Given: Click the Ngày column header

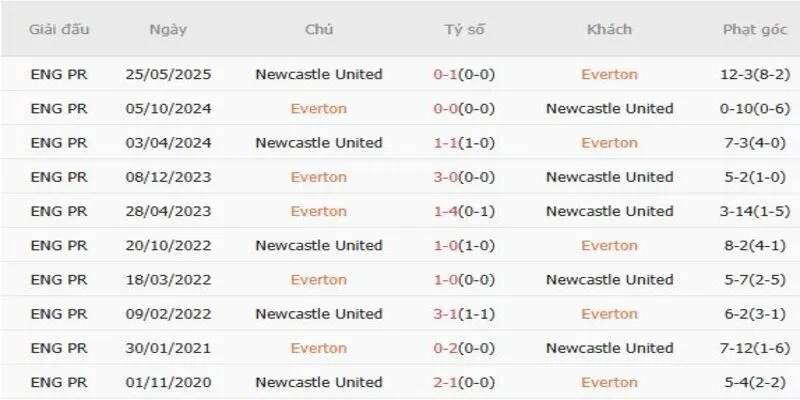Looking at the screenshot, I should point(166,30).
